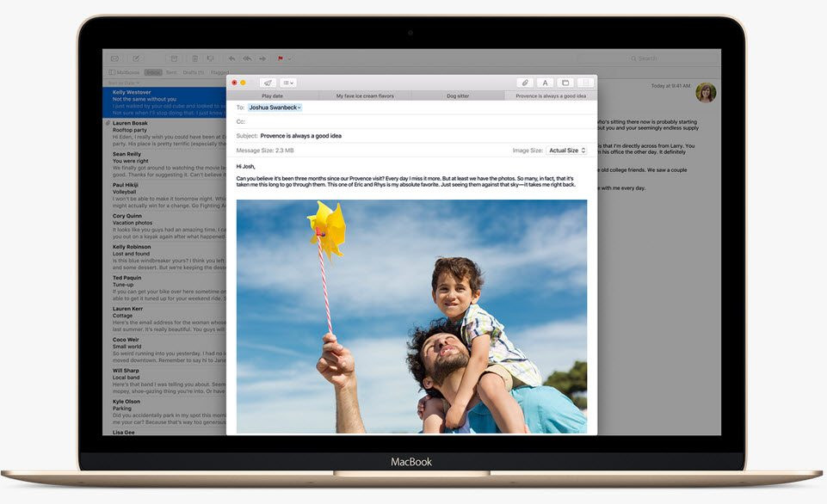Reply to the current message
This screenshot has width=827, height=504.
[232, 58]
